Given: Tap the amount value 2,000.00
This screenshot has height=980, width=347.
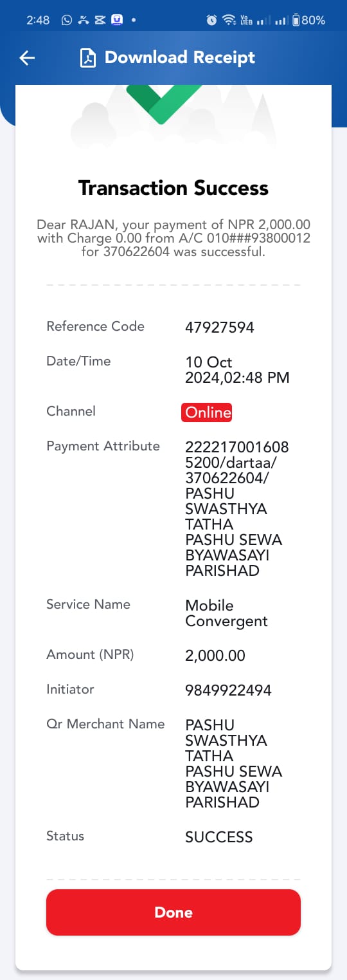Looking at the screenshot, I should 215,655.
